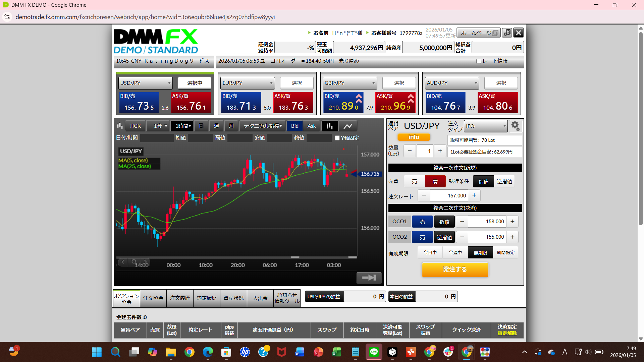Jump chart to latest bar arrow
The height and width of the screenshot is (362, 644).
click(369, 278)
